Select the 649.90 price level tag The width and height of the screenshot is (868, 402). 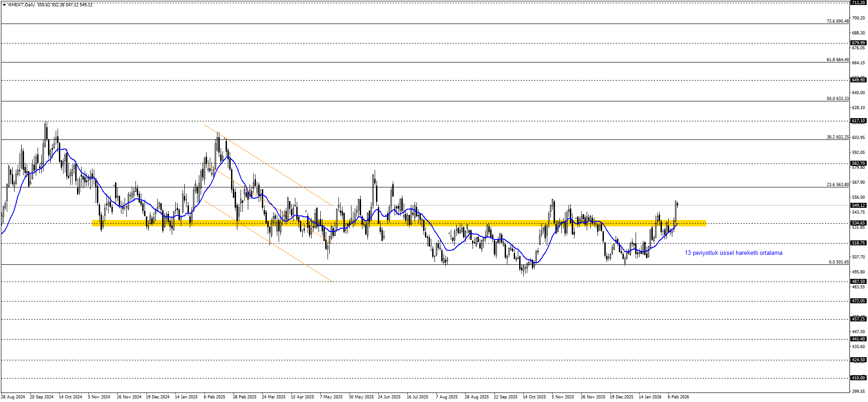(858, 80)
